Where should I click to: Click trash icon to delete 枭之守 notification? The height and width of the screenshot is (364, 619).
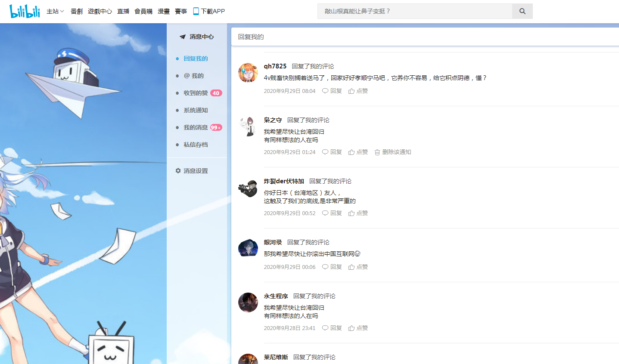377,152
